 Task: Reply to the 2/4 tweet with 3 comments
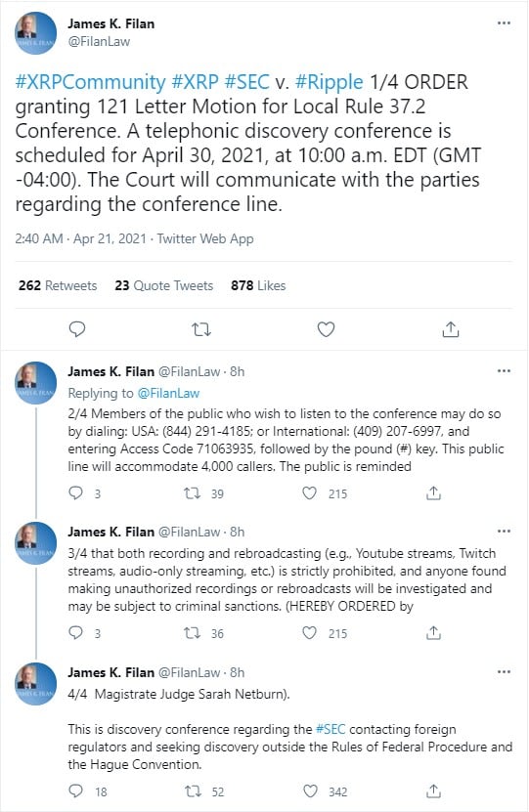pyautogui.click(x=75, y=493)
